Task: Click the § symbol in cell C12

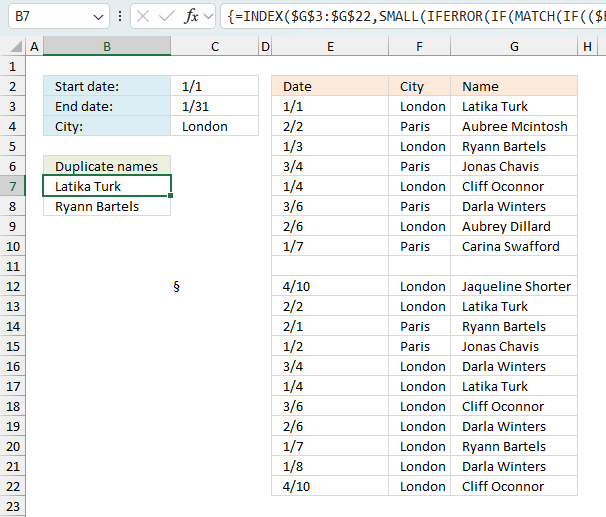Action: click(x=177, y=286)
